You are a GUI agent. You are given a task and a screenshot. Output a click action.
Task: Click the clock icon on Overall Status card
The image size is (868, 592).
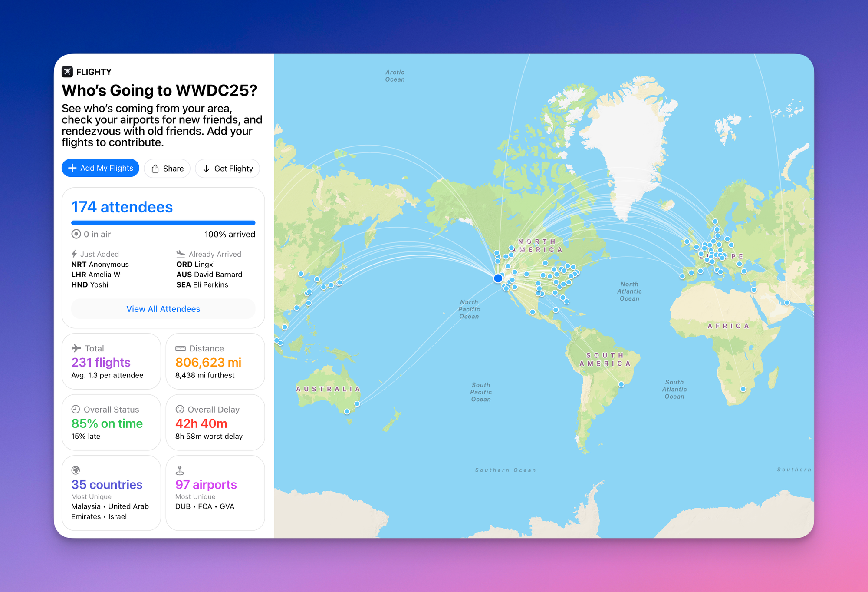click(x=76, y=409)
